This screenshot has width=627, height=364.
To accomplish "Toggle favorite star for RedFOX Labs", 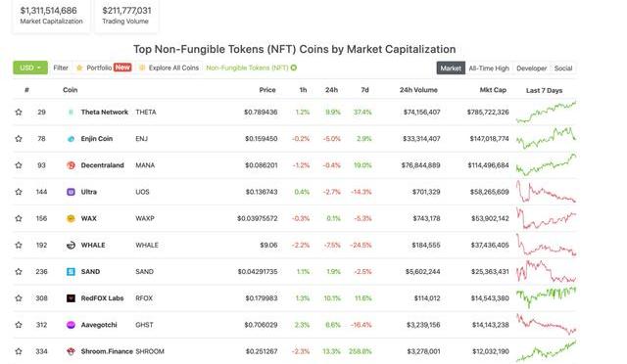I will pos(19,298).
